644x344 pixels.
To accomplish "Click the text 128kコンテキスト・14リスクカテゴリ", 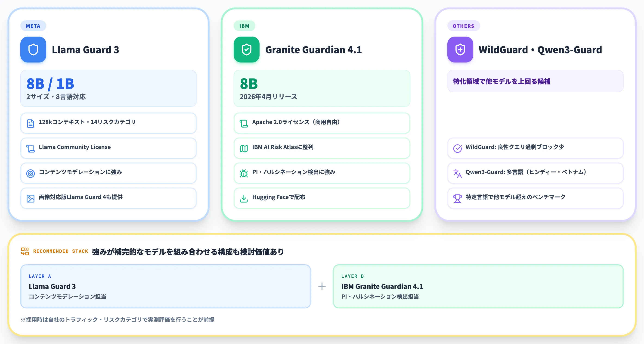I will tap(87, 122).
